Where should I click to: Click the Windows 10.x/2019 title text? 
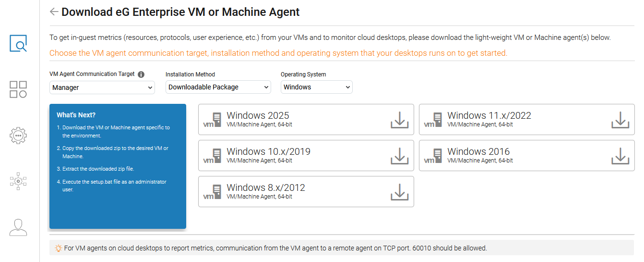point(268,151)
